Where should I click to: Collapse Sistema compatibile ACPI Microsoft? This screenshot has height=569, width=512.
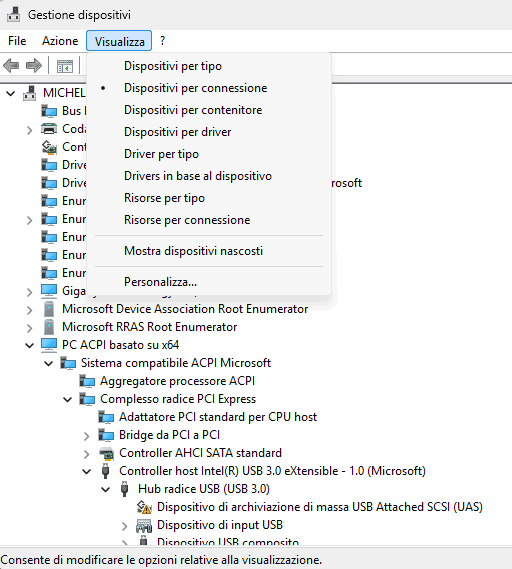(49, 363)
